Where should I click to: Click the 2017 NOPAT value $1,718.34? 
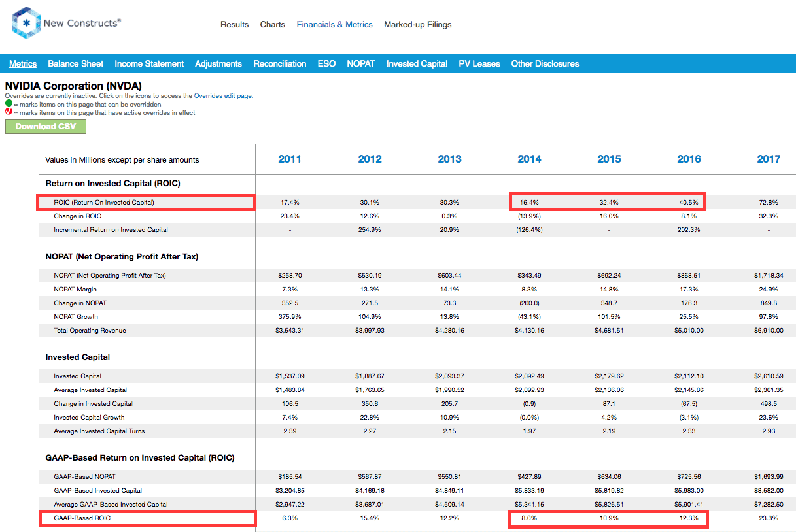click(x=769, y=276)
